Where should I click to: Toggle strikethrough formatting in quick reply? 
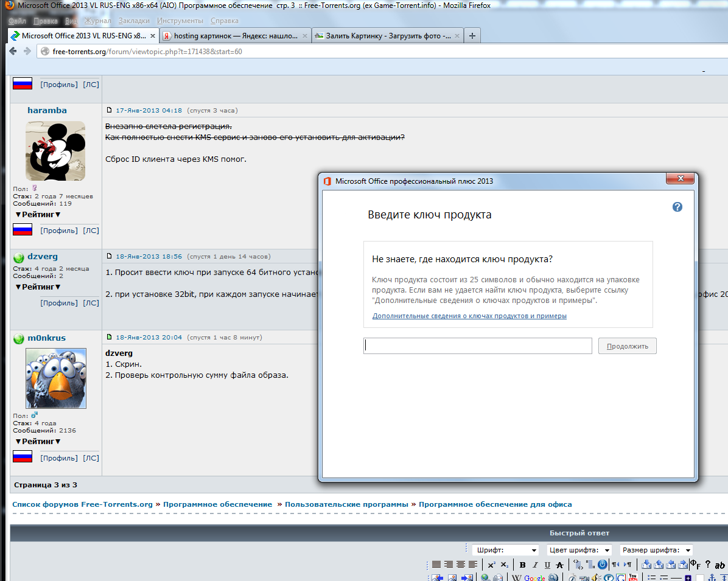click(x=560, y=565)
